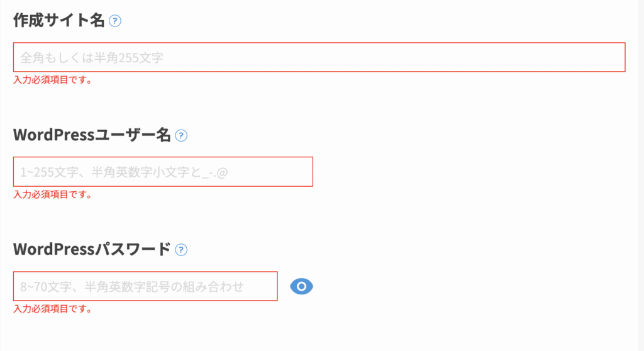Click the WordPressユーザー名 heading label

pyautogui.click(x=92, y=135)
